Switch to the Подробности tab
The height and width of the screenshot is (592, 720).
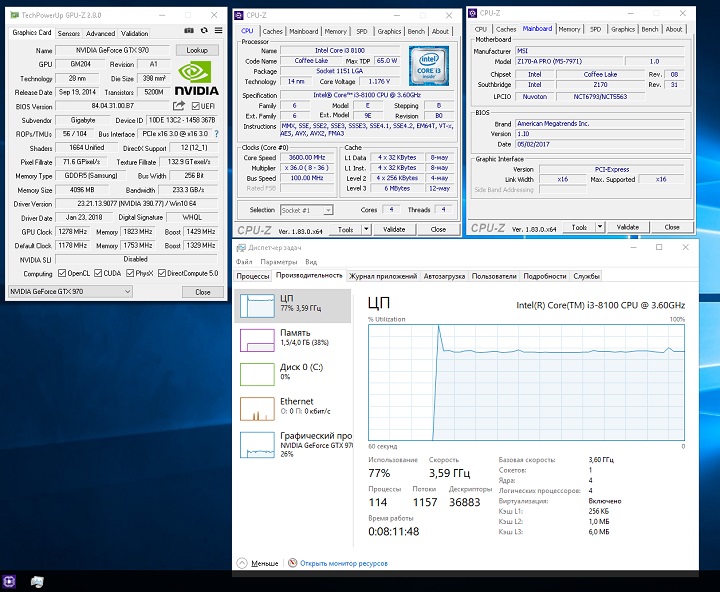[545, 276]
